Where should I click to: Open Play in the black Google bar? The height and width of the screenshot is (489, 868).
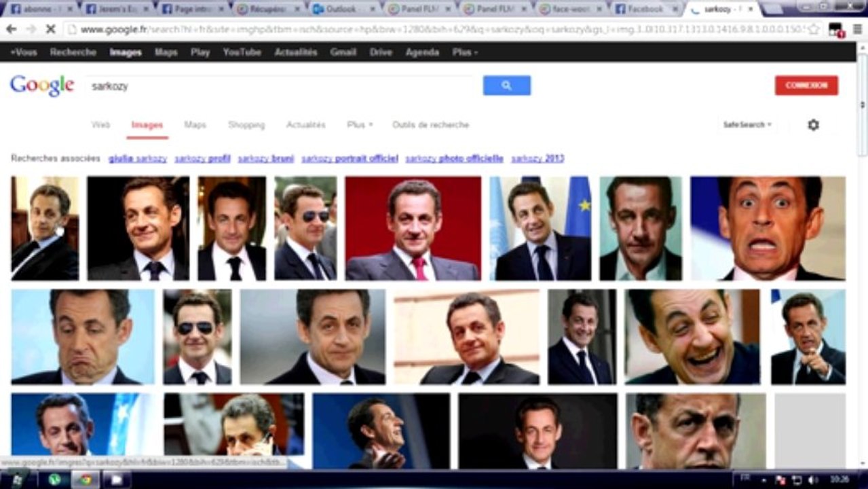point(200,52)
